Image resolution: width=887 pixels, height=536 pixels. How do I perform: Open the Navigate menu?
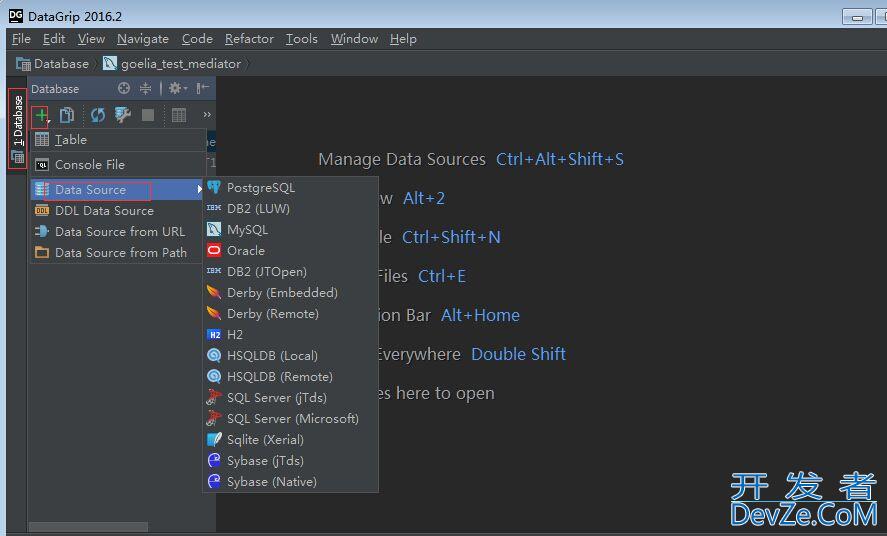(x=143, y=39)
